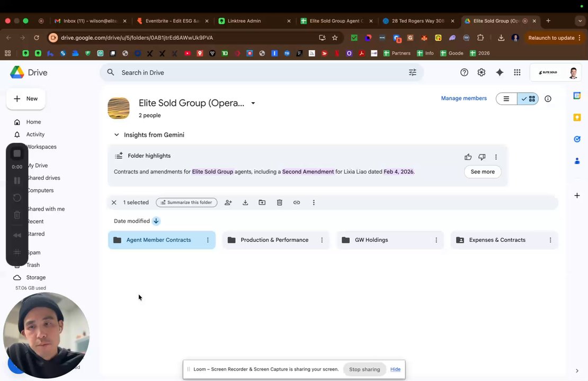Reverse Date modified sort direction
The height and width of the screenshot is (381, 588).
156,221
